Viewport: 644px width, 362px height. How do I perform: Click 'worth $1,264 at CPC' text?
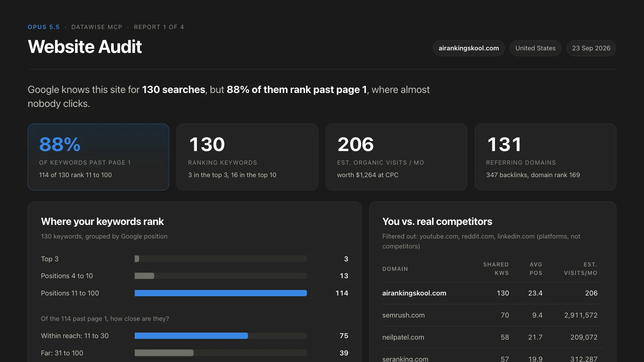pyautogui.click(x=368, y=175)
